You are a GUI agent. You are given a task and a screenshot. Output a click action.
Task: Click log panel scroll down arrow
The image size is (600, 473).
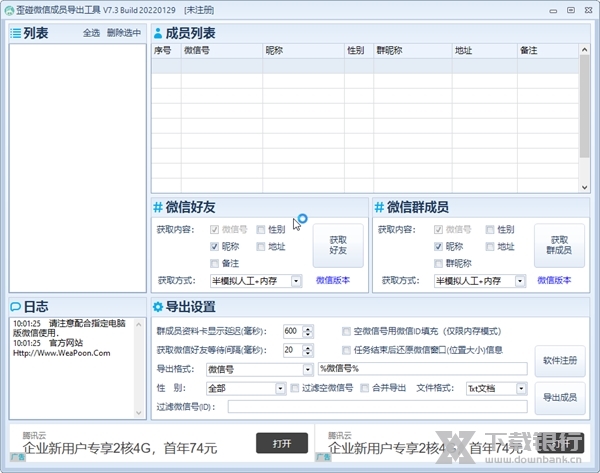click(x=139, y=413)
